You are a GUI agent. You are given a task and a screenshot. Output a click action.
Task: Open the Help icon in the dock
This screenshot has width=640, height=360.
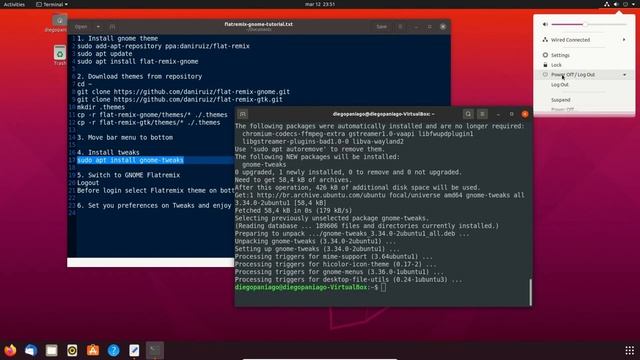coord(113,350)
